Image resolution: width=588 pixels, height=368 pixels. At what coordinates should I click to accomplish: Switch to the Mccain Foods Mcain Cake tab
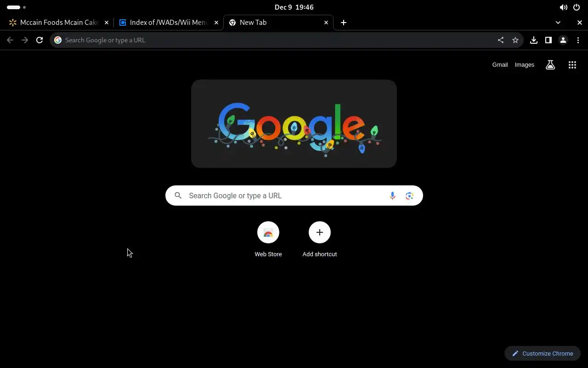pos(59,23)
